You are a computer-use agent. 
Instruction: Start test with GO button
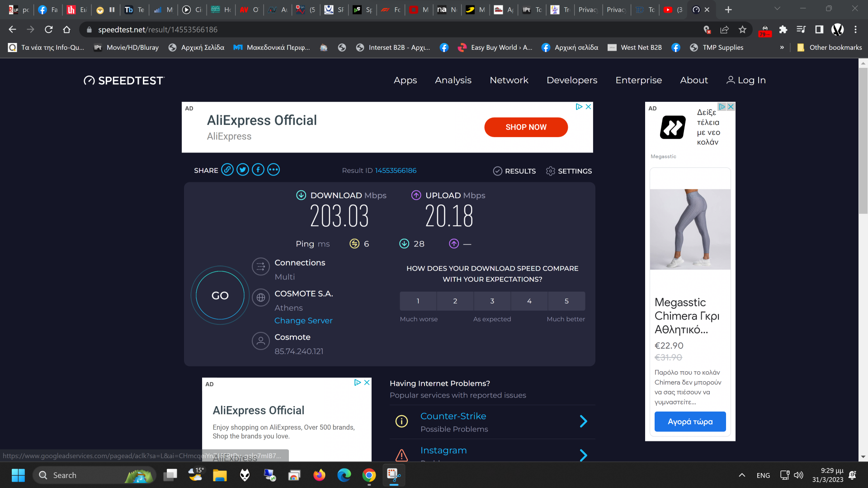(220, 296)
